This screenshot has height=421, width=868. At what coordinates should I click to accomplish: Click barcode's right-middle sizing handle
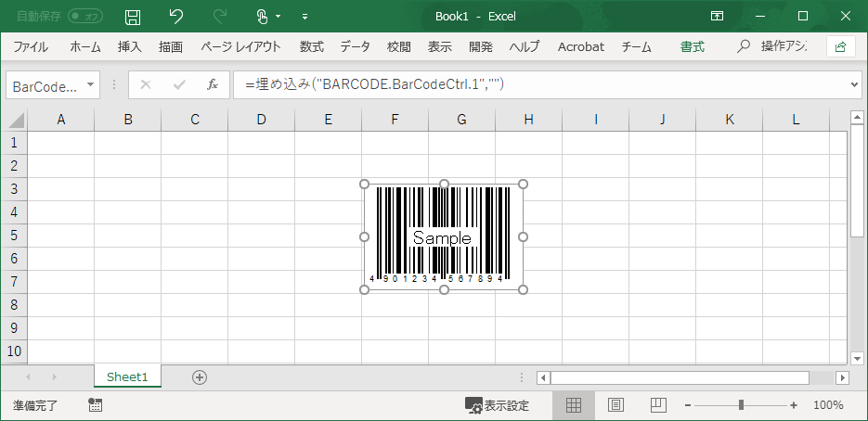tap(524, 236)
